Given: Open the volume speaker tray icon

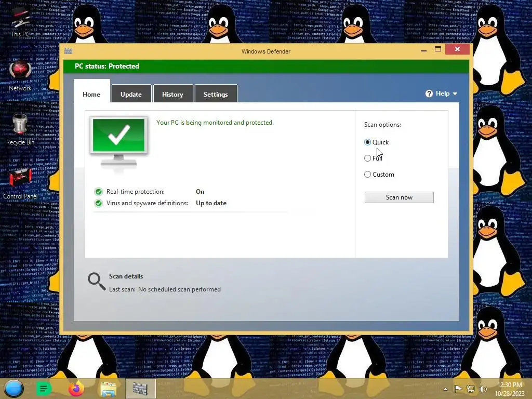Looking at the screenshot, I should coord(483,389).
